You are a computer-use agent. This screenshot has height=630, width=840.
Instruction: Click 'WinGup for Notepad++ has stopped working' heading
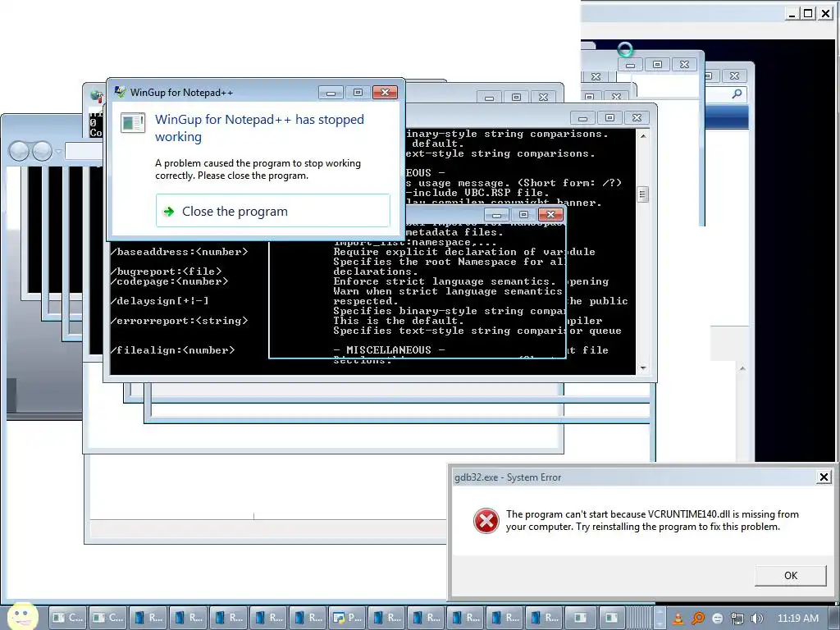tap(259, 127)
